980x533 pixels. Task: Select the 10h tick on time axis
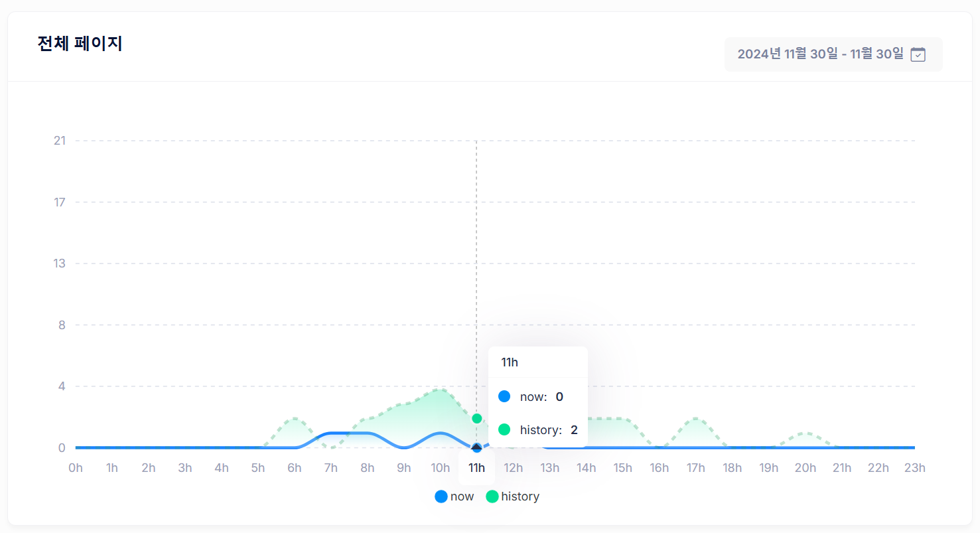coord(441,468)
